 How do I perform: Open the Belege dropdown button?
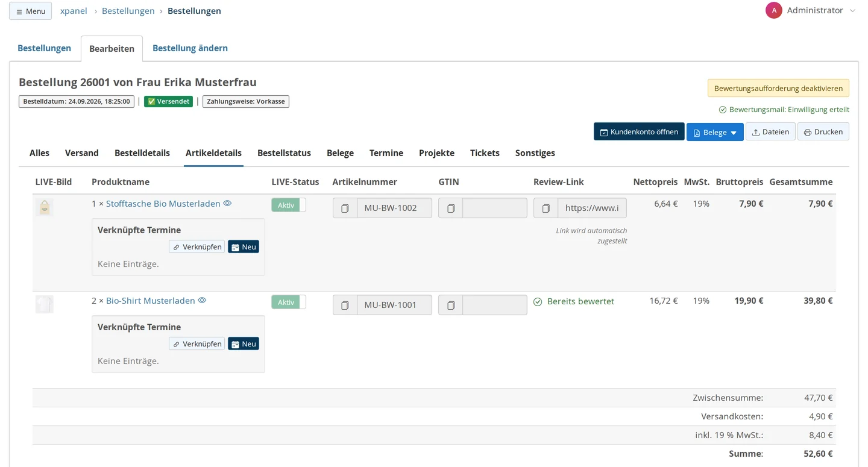[715, 132]
